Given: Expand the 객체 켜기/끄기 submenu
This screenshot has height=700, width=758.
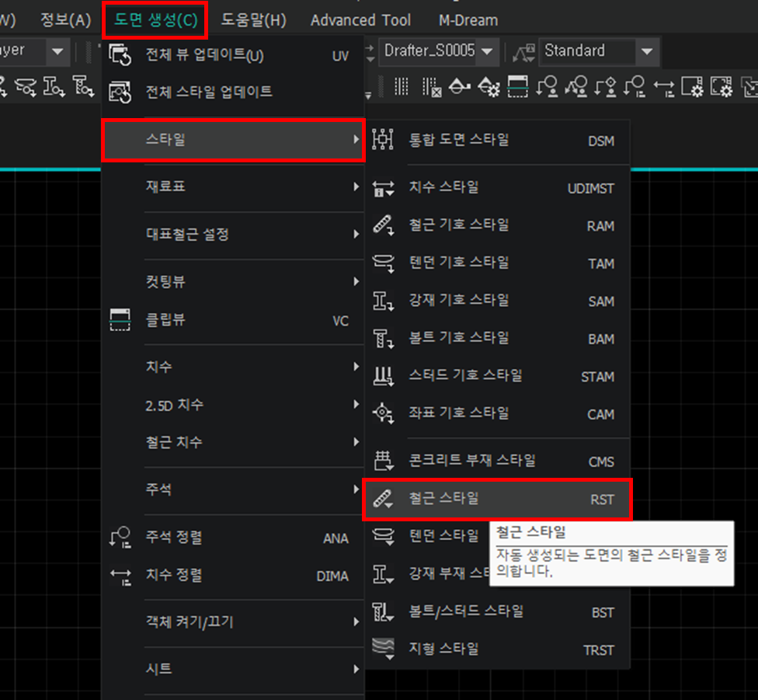Looking at the screenshot, I should 233,622.
